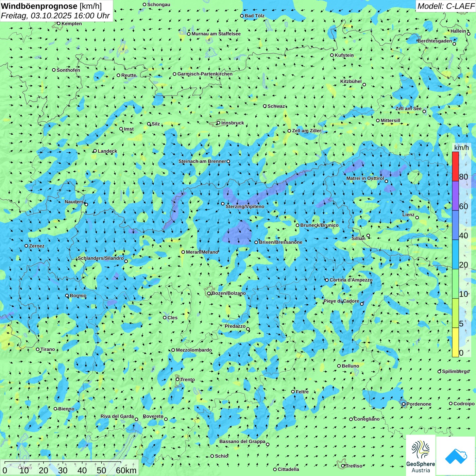
Task: Click the blue cloud logo icon
Action: pyautogui.click(x=456, y=456)
